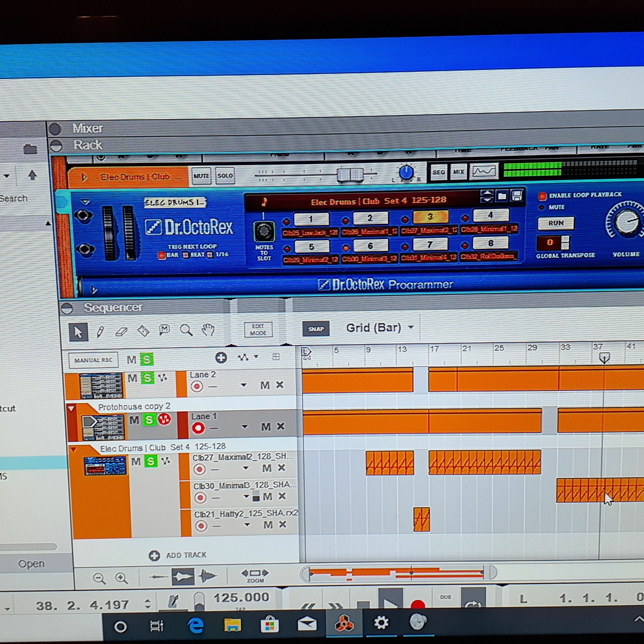Collapse the Protohouse copy 2 track triangle

[x=71, y=408]
